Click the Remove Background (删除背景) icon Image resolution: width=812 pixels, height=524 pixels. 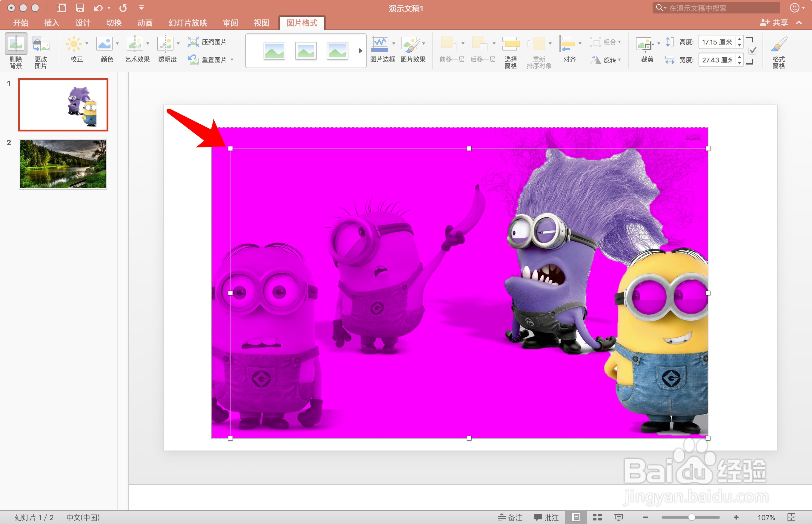(16, 44)
